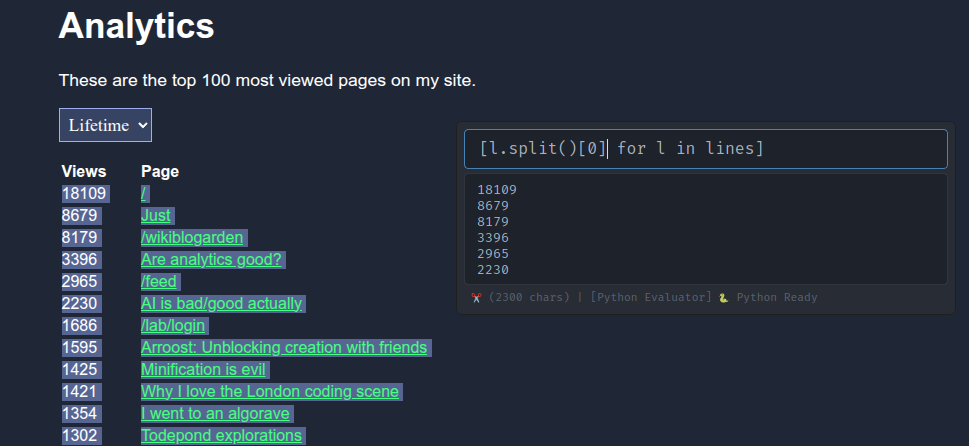
Task: Click 8679 in the evaluator output
Action: 493,206
